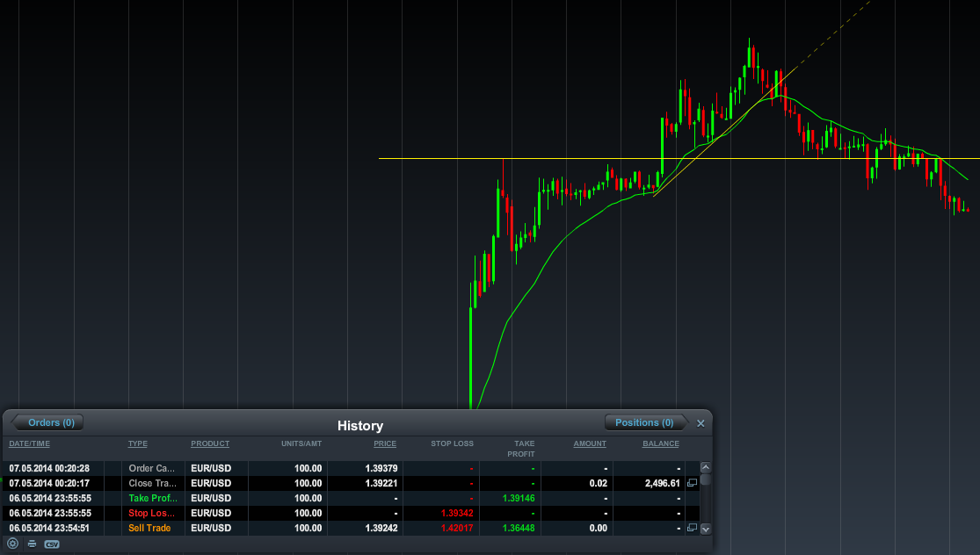Open the History settings gear icon
The width and height of the screenshot is (980, 555).
[x=12, y=544]
